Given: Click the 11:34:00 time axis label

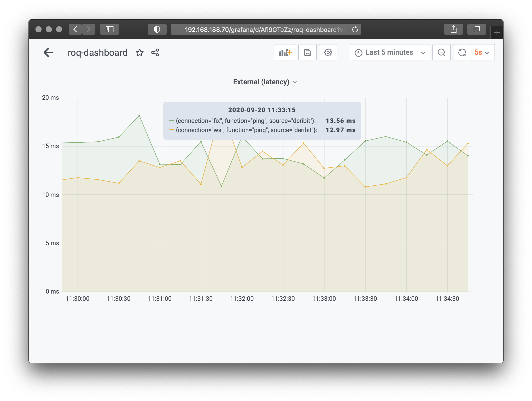Looking at the screenshot, I should tap(406, 299).
